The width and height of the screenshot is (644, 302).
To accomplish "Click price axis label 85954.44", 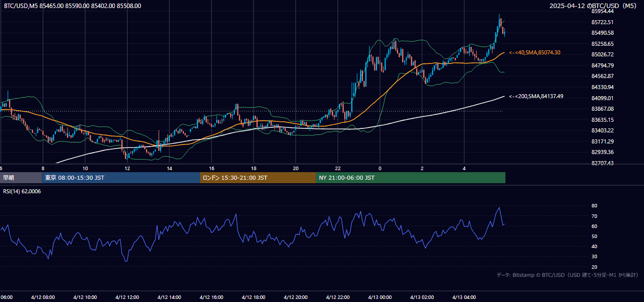I will [602, 11].
